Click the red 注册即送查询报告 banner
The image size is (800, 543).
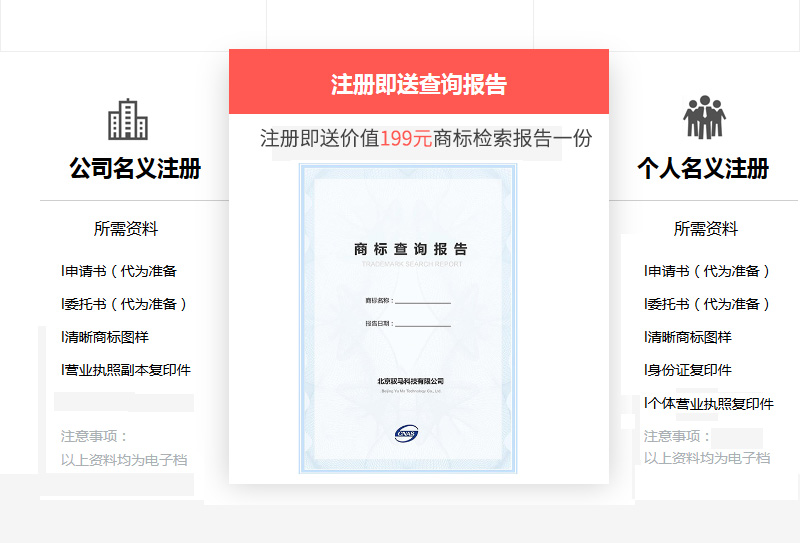click(418, 84)
